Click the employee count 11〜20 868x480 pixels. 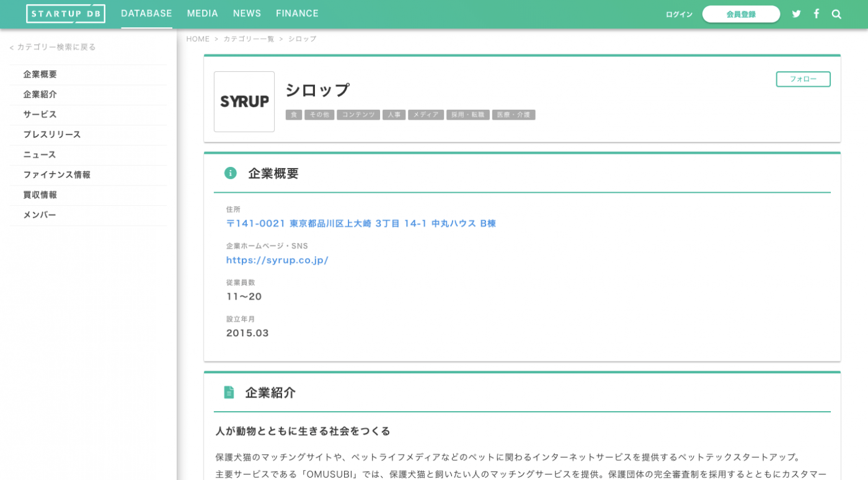click(x=244, y=296)
